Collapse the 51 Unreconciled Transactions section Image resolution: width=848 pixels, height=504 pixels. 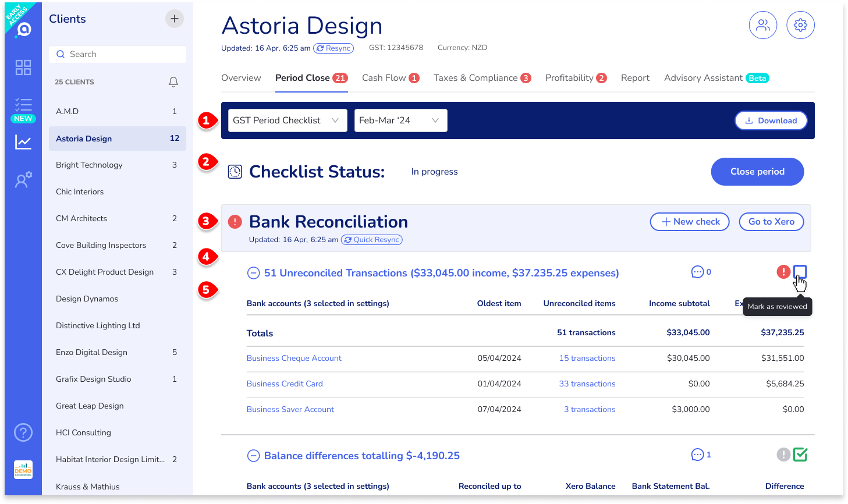point(253,273)
